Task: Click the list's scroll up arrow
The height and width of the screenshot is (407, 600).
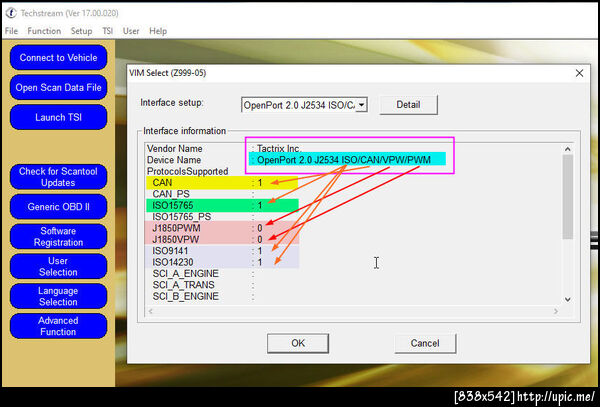Action: (x=568, y=149)
